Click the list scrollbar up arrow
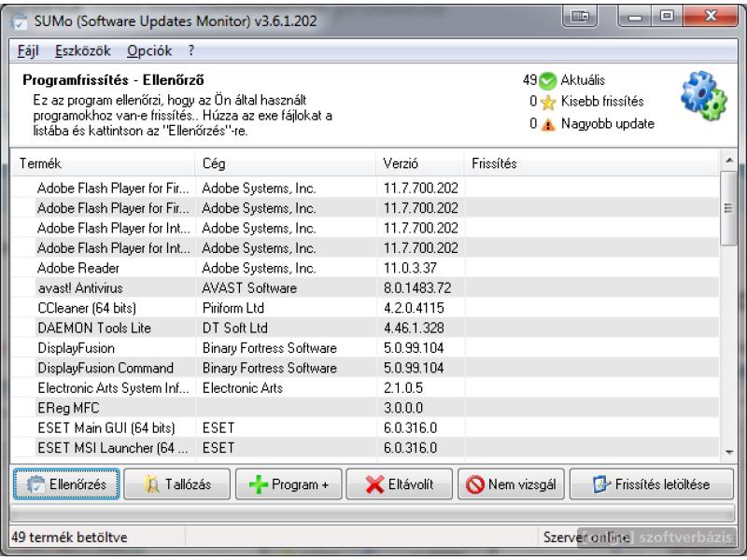This screenshot has width=747, height=560. tap(729, 161)
